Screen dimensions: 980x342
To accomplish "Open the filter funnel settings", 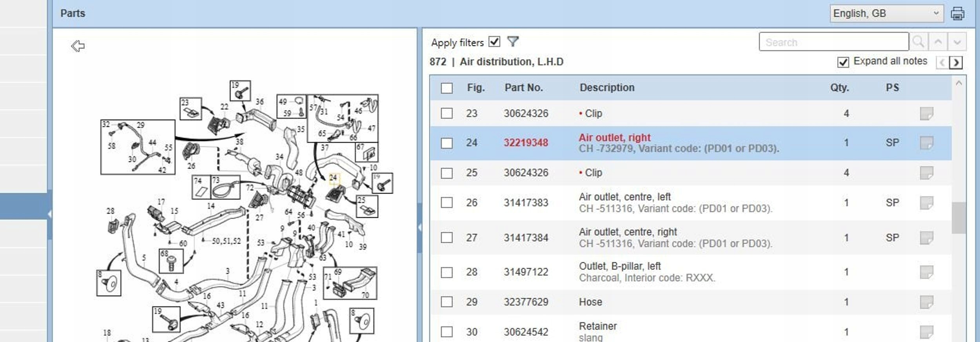I will tap(513, 42).
